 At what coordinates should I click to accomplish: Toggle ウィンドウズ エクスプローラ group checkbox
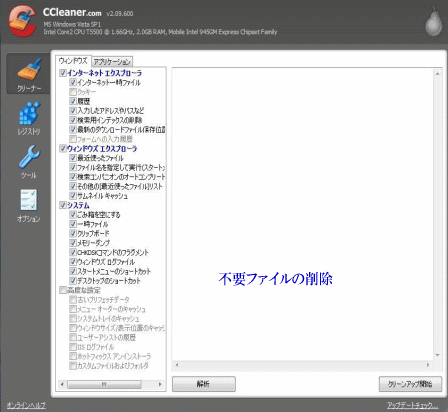coord(62,148)
